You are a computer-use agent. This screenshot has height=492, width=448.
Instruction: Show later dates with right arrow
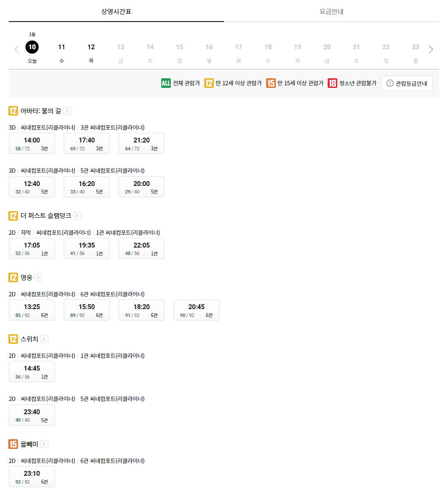click(431, 49)
